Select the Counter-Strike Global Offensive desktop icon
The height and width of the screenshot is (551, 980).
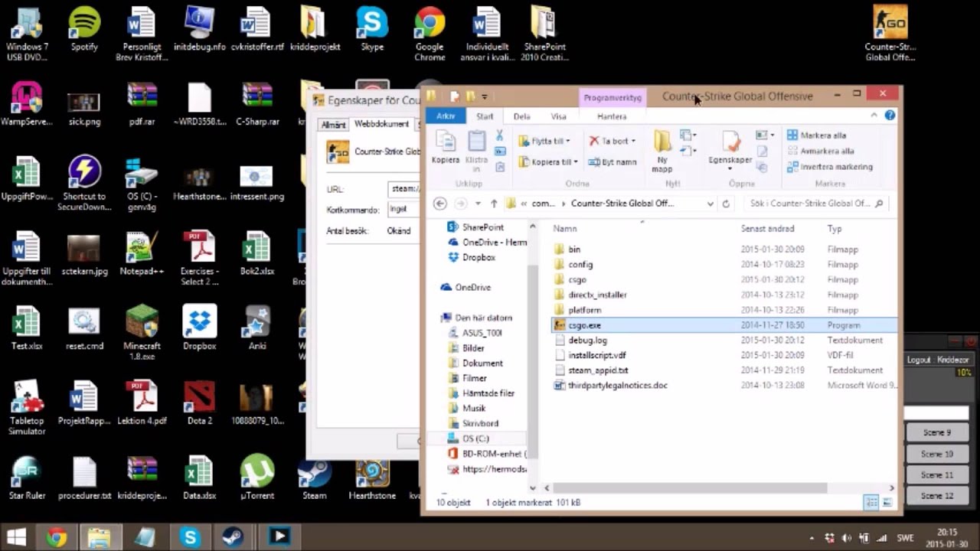[890, 34]
